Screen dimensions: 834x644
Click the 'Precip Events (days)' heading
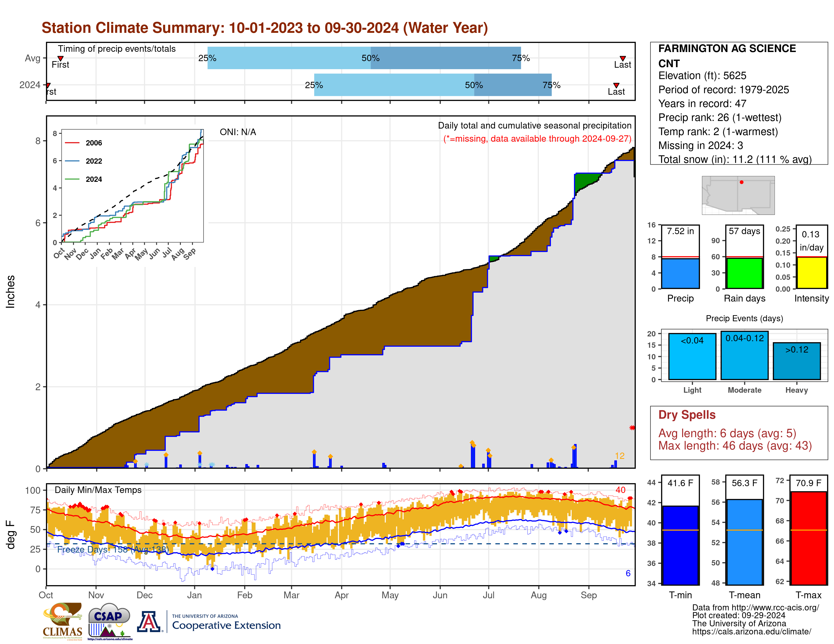tap(744, 318)
